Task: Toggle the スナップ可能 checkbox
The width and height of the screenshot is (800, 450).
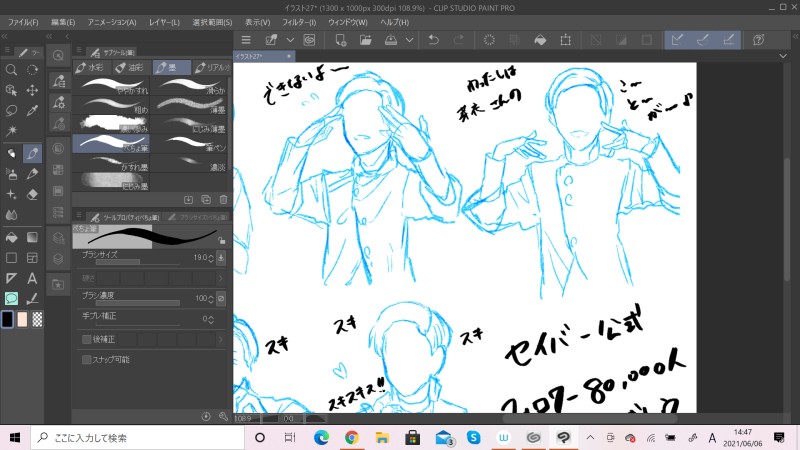Action: coord(87,360)
